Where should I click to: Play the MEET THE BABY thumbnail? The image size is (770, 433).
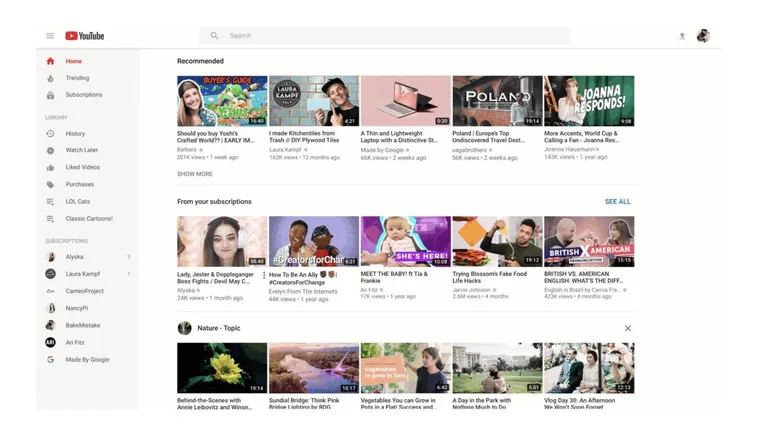point(406,242)
